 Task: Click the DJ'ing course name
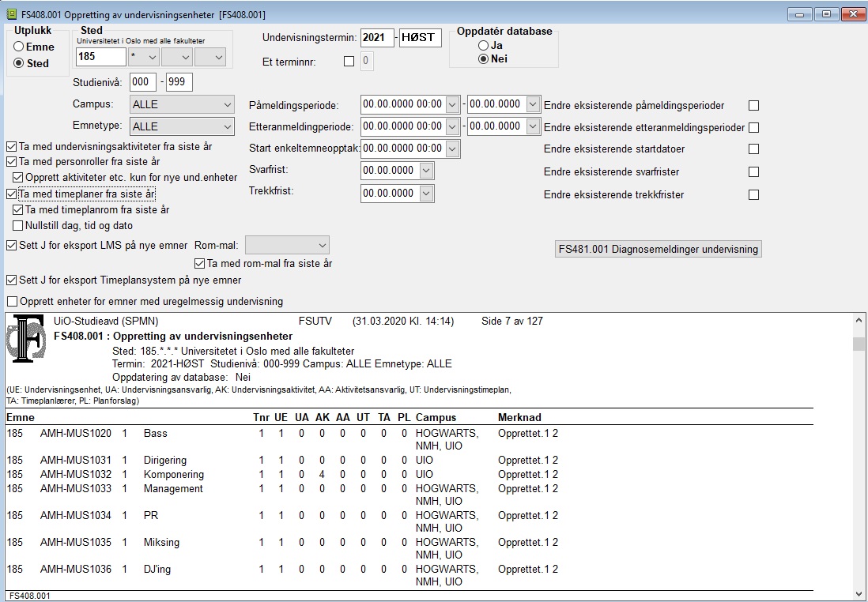coord(157,570)
